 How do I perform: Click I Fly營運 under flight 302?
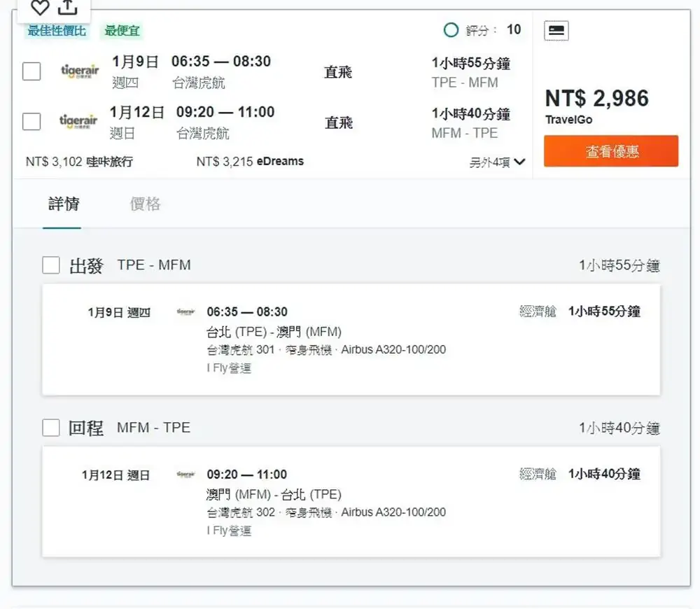tap(229, 531)
